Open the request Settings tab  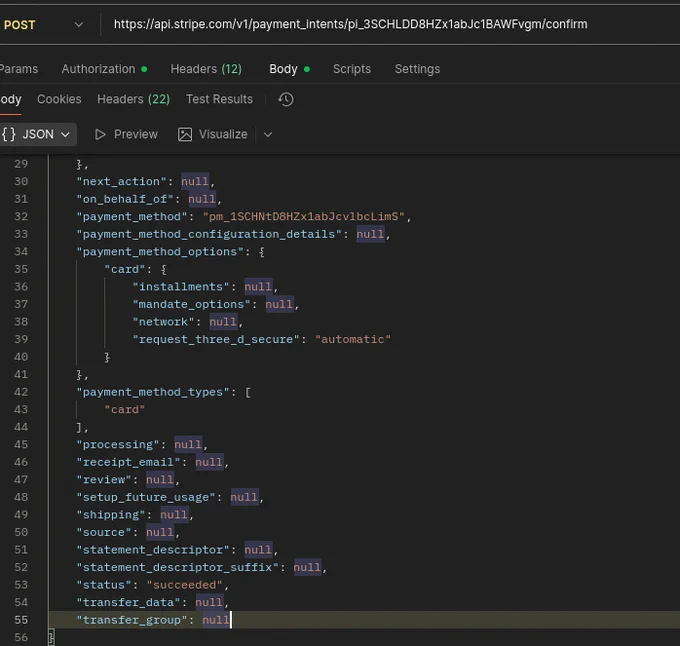[417, 69]
